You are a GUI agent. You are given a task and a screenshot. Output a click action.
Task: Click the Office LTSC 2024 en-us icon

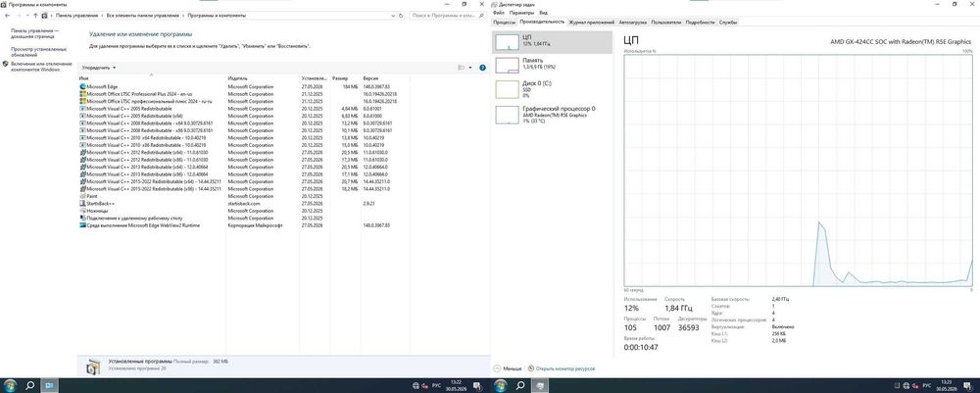(83, 94)
